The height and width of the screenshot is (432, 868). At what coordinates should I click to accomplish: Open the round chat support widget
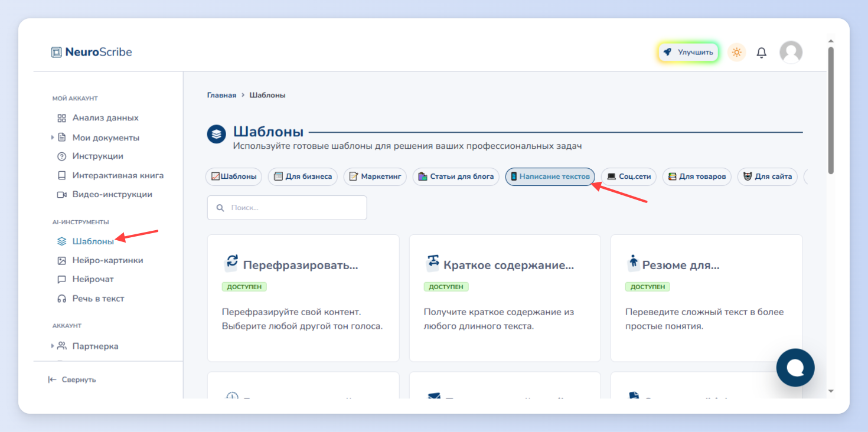(795, 368)
